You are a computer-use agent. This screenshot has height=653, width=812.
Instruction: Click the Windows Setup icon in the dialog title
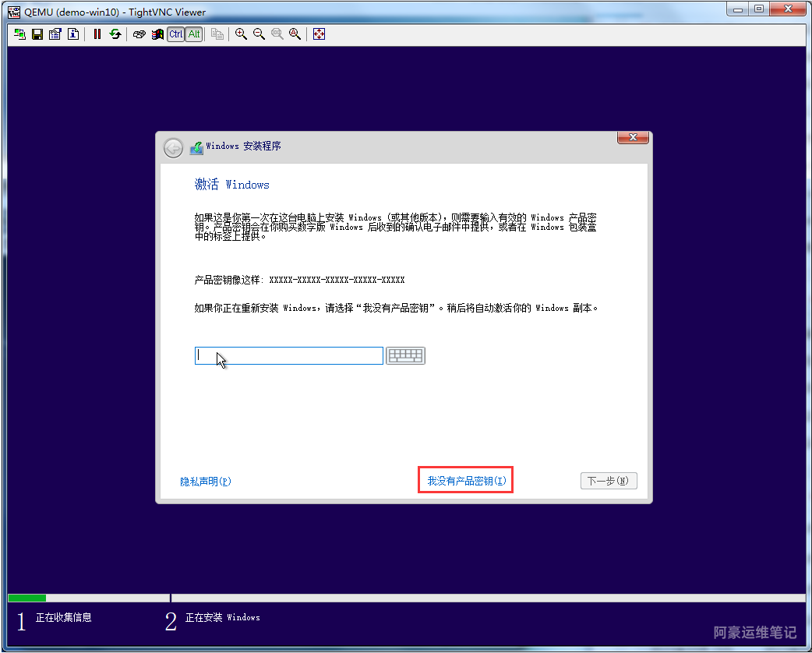(x=196, y=147)
